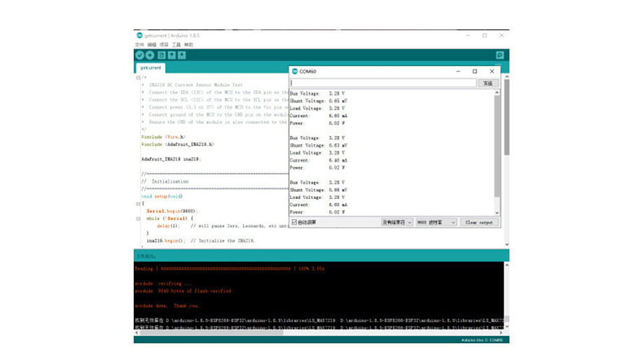Open the 工具 (Tools) menu

tap(176, 44)
